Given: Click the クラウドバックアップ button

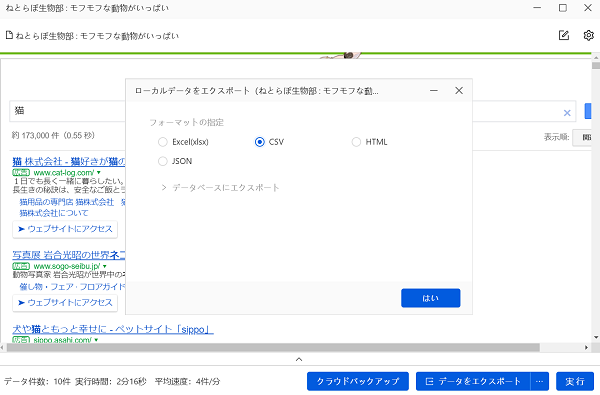Looking at the screenshot, I should click(x=358, y=381).
